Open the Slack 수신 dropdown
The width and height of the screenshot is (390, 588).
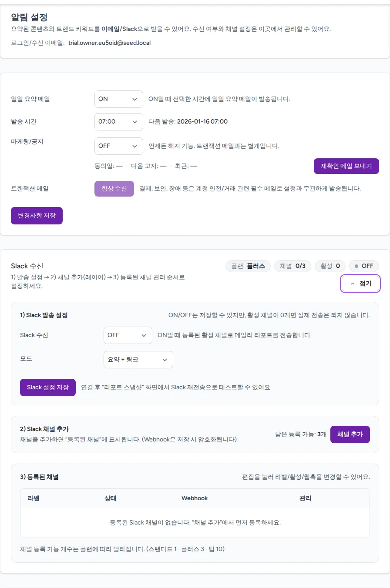click(x=128, y=335)
